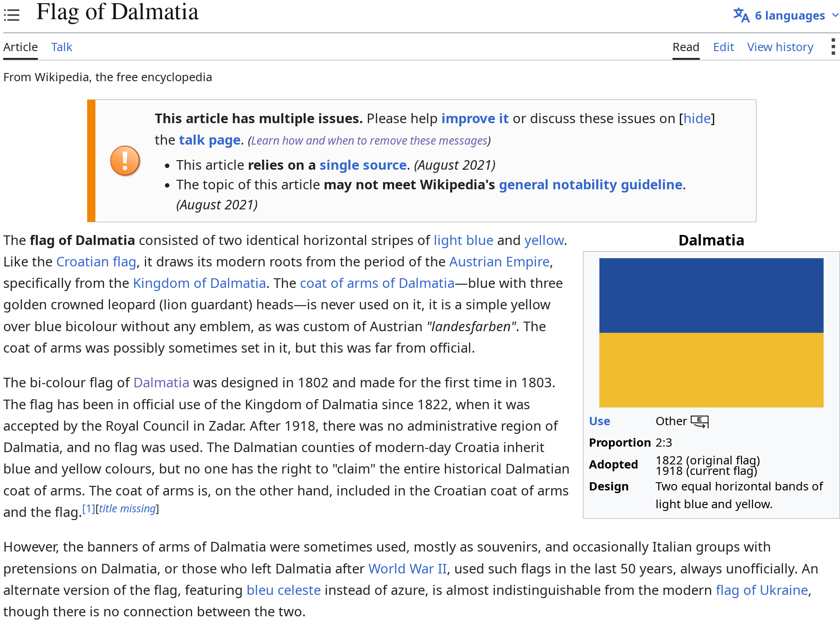Click the '2:3' proportion value
The image size is (840, 625).
click(x=664, y=443)
